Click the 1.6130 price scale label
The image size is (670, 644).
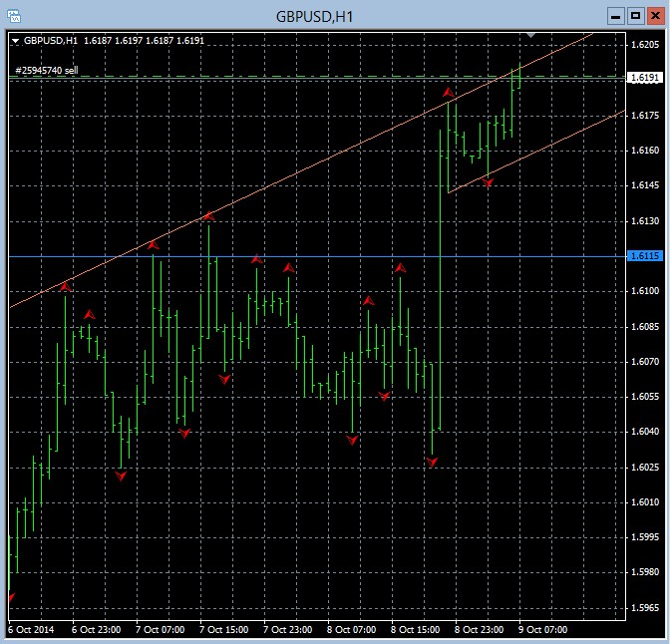tap(645, 221)
